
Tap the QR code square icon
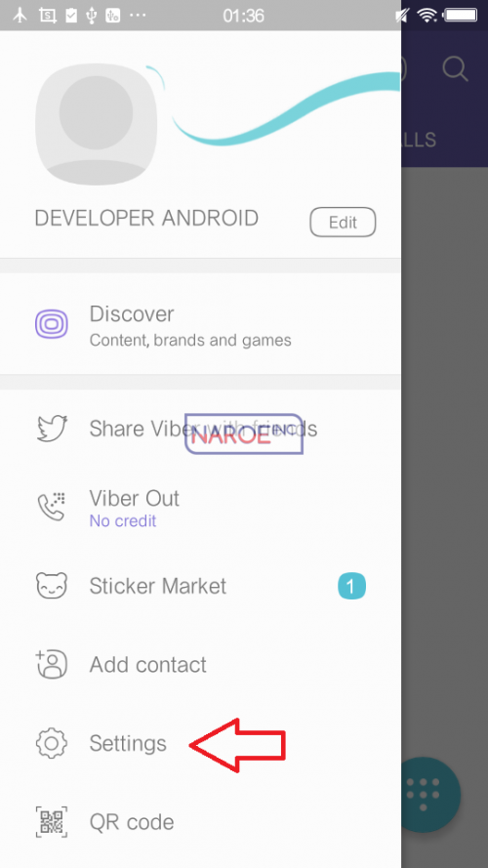click(52, 822)
